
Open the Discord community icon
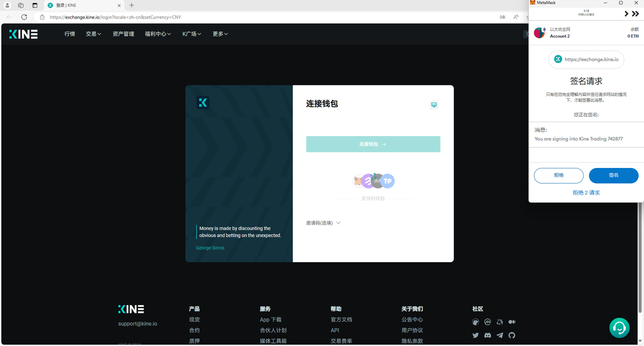pyautogui.click(x=488, y=335)
